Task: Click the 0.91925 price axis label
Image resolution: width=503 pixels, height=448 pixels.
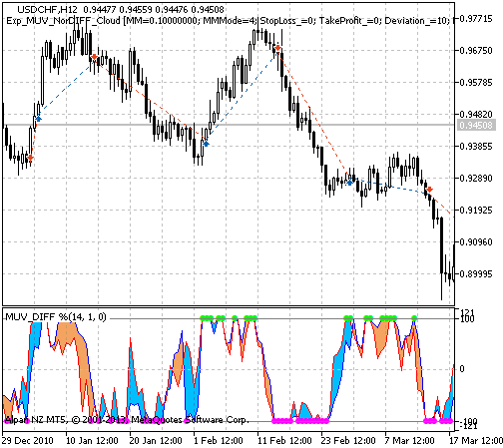Action: click(476, 211)
